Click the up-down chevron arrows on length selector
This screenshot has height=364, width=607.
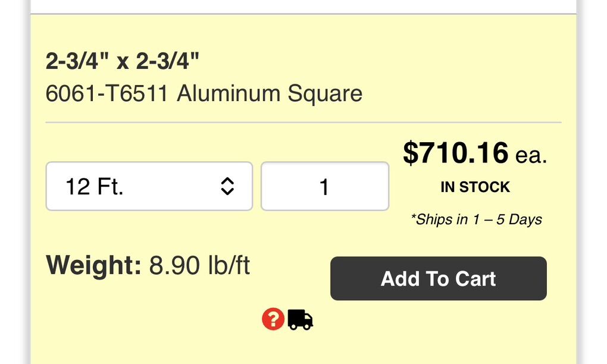point(227,187)
